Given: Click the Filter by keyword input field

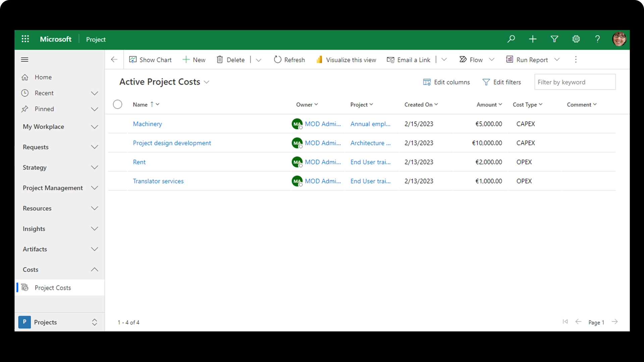Looking at the screenshot, I should [575, 82].
